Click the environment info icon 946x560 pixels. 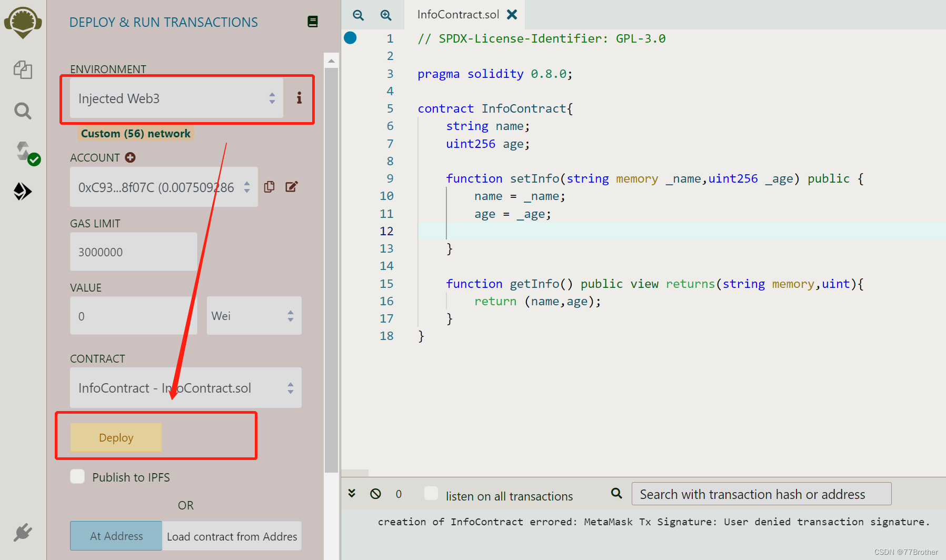point(299,98)
